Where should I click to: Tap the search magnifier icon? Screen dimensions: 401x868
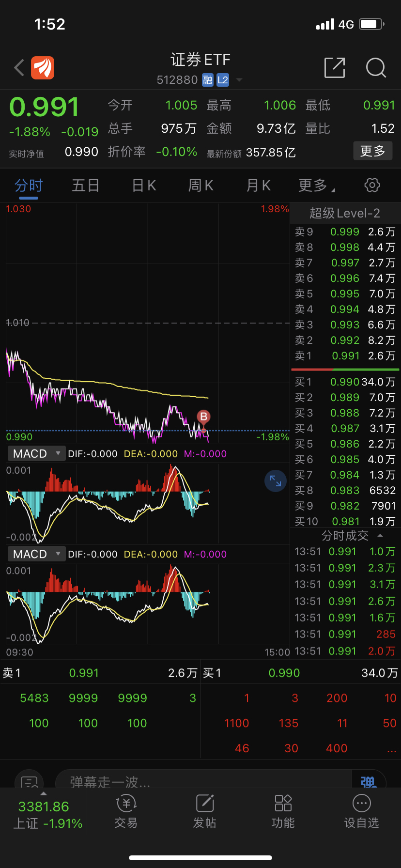pos(376,68)
